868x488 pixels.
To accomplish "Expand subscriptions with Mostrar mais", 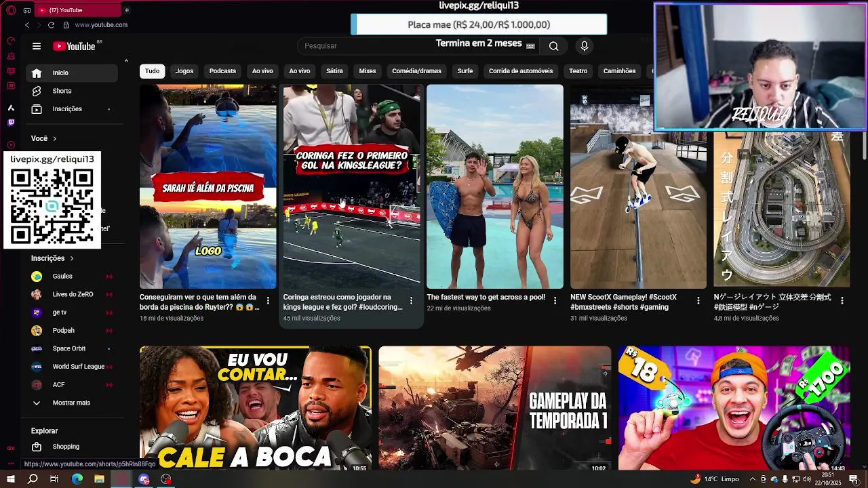I will click(x=71, y=403).
